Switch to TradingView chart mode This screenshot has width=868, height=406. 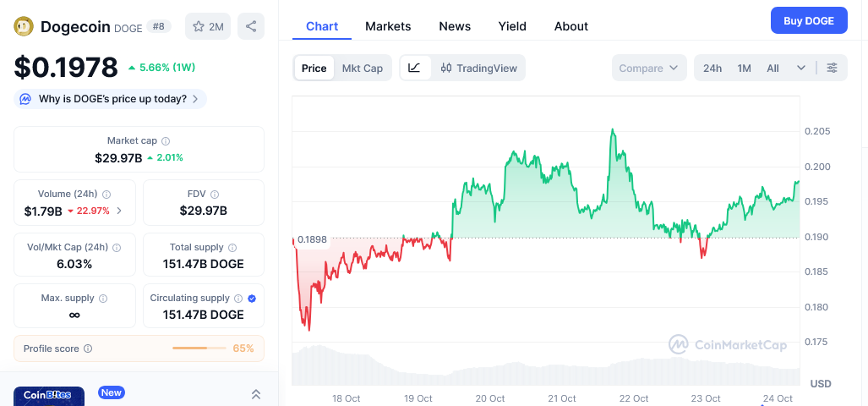tap(479, 68)
